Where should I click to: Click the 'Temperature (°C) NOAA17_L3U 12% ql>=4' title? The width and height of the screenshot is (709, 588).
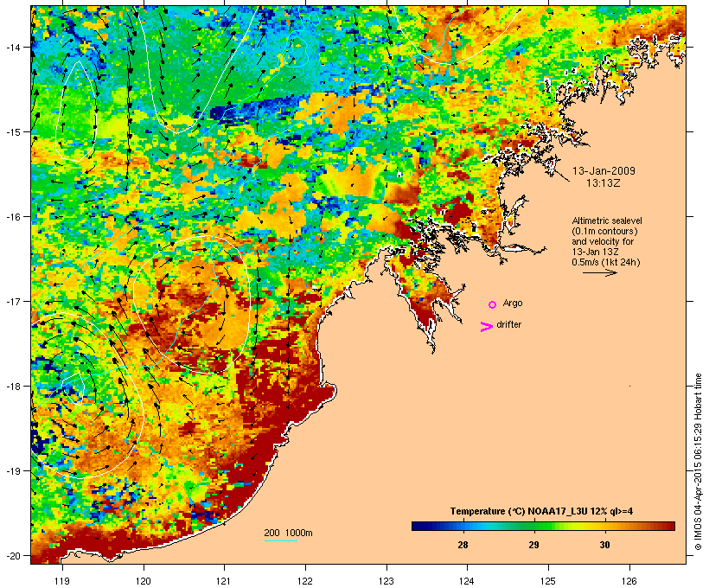[541, 512]
